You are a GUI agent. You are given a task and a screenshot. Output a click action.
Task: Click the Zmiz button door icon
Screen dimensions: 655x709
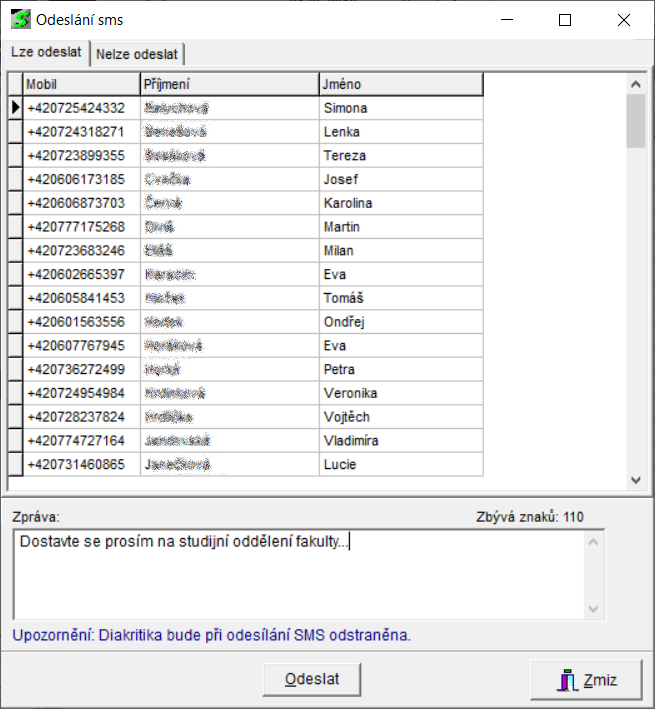click(567, 681)
